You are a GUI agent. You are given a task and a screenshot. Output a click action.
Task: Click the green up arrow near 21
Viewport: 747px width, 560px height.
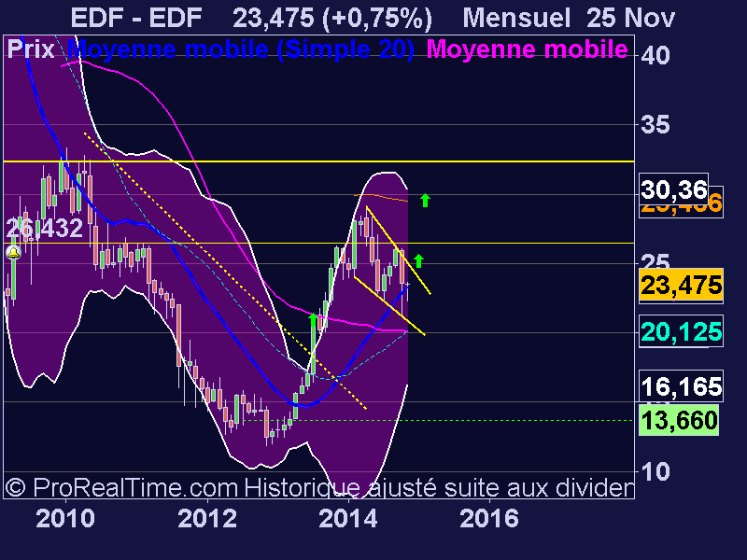[x=313, y=320]
